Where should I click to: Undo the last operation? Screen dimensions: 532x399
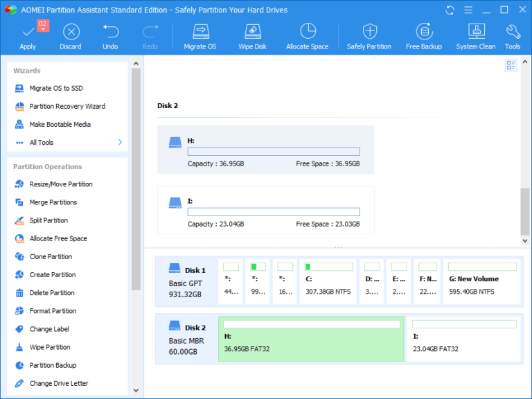click(x=110, y=37)
